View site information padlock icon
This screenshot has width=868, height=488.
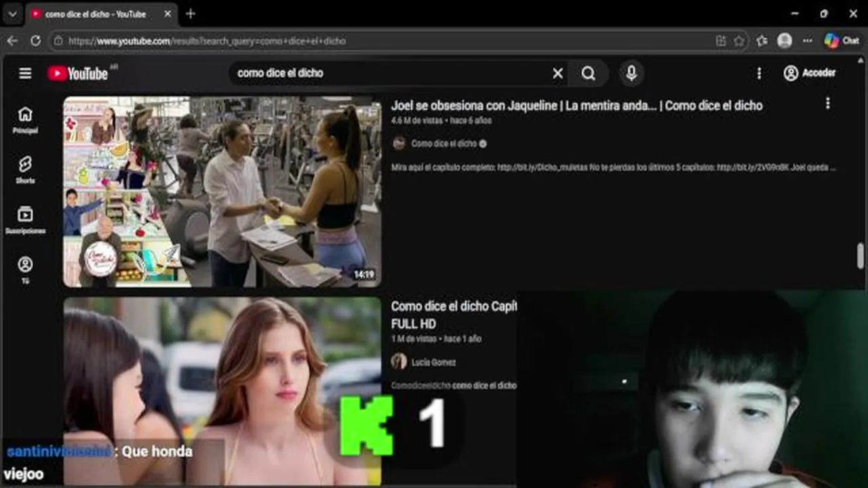(58, 41)
